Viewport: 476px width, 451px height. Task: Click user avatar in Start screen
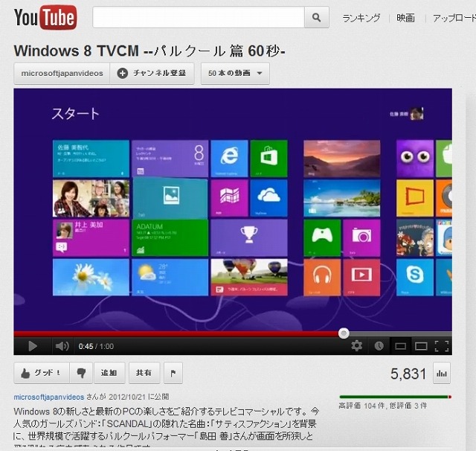click(x=416, y=114)
